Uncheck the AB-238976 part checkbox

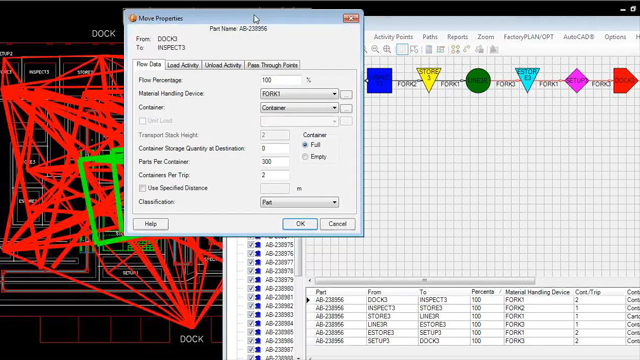251,253
